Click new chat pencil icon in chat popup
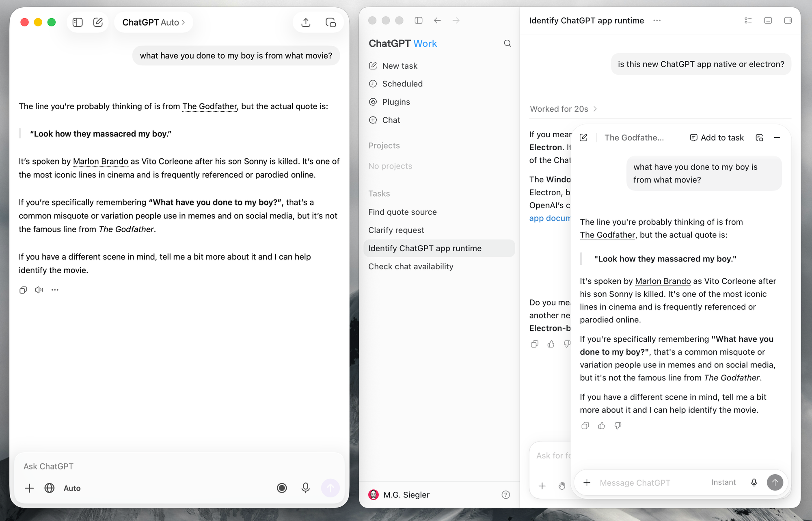The height and width of the screenshot is (521, 812). coord(583,138)
